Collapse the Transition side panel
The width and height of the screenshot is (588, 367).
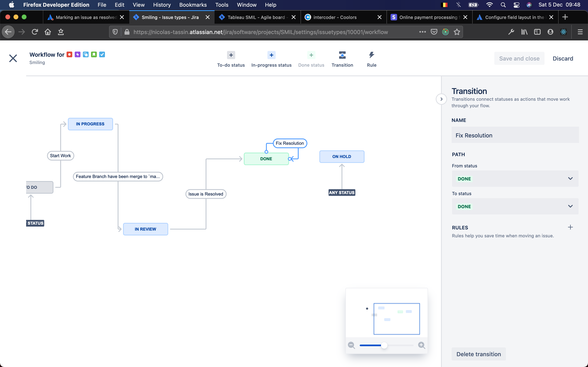coord(441,99)
